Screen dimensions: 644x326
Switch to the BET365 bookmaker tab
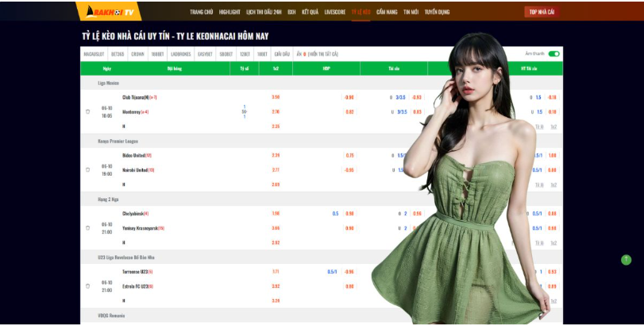(118, 54)
